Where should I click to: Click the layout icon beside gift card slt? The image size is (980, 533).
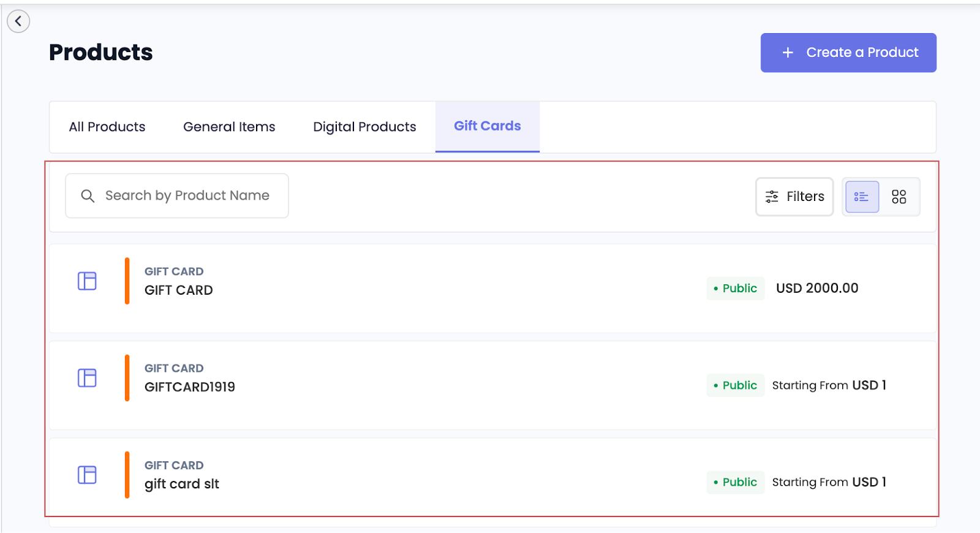click(87, 475)
